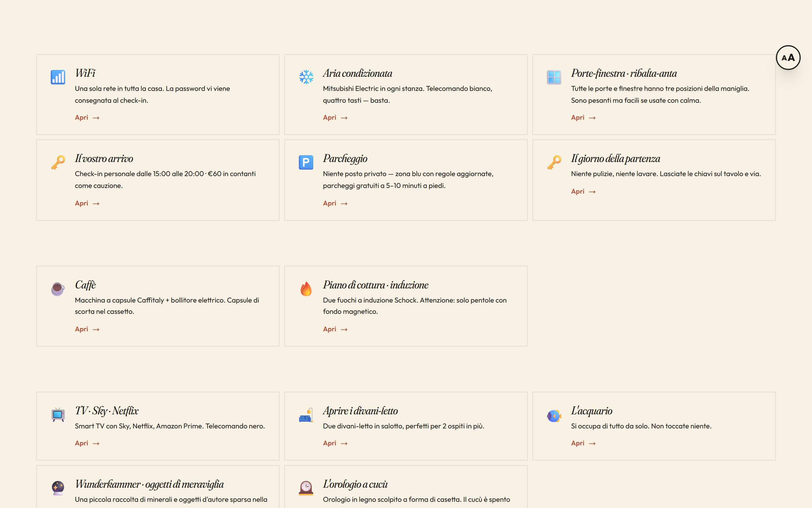
Task: Click the flame icon for Piano di cottura
Action: pos(306,289)
